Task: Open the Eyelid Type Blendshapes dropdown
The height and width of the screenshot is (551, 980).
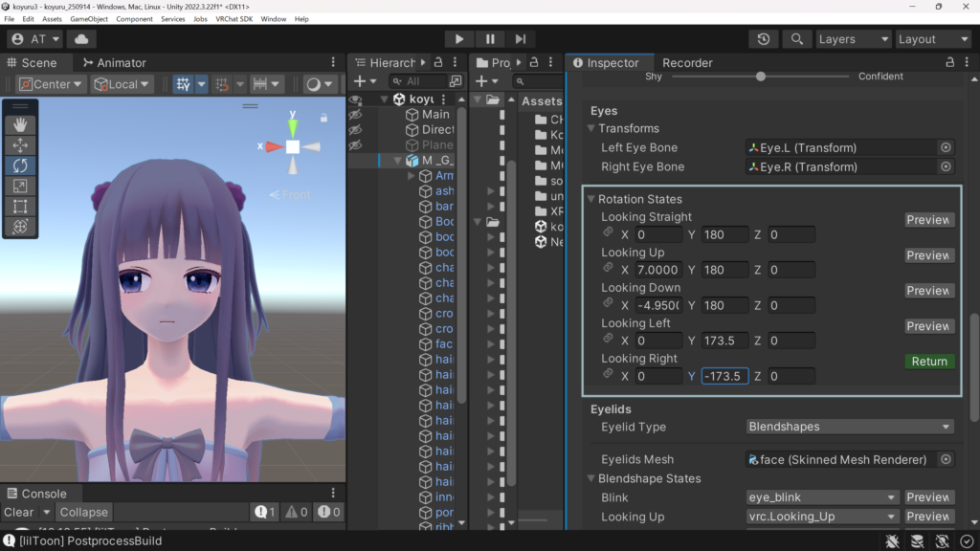Action: point(849,426)
